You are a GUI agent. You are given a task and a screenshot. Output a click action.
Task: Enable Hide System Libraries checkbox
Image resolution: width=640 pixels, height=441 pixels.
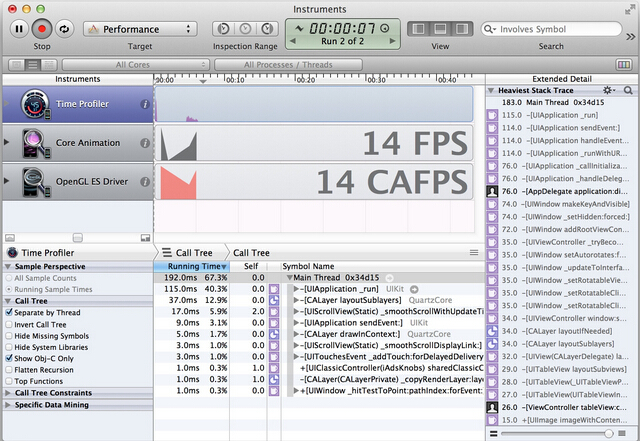10,347
